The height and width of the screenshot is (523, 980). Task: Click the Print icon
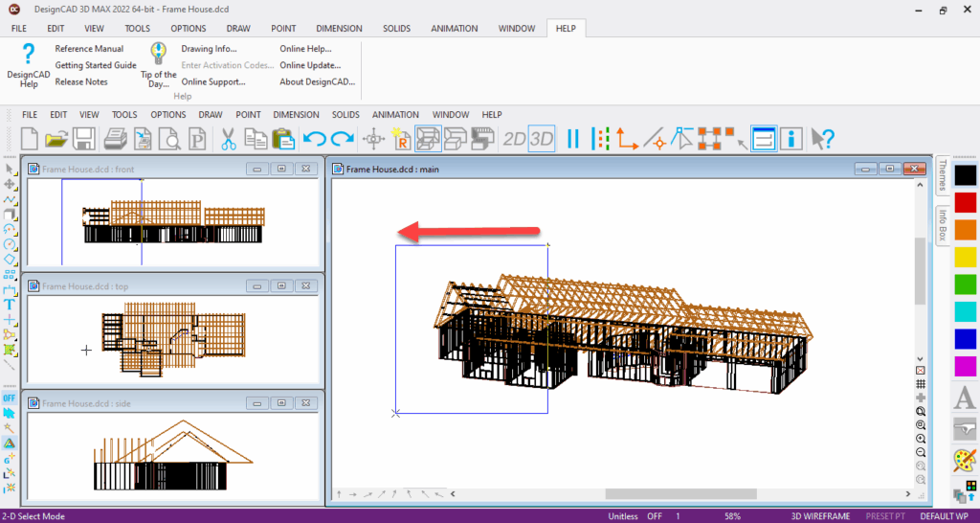(x=116, y=138)
